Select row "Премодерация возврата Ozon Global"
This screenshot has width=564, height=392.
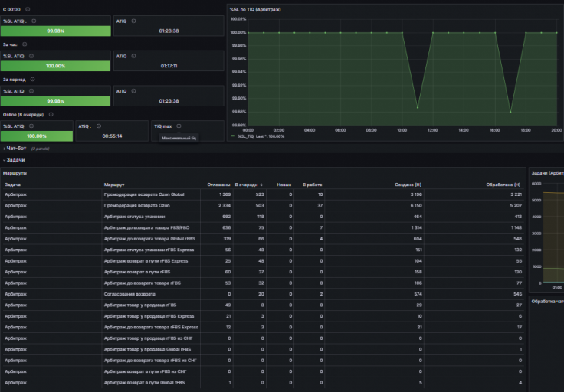click(263, 194)
